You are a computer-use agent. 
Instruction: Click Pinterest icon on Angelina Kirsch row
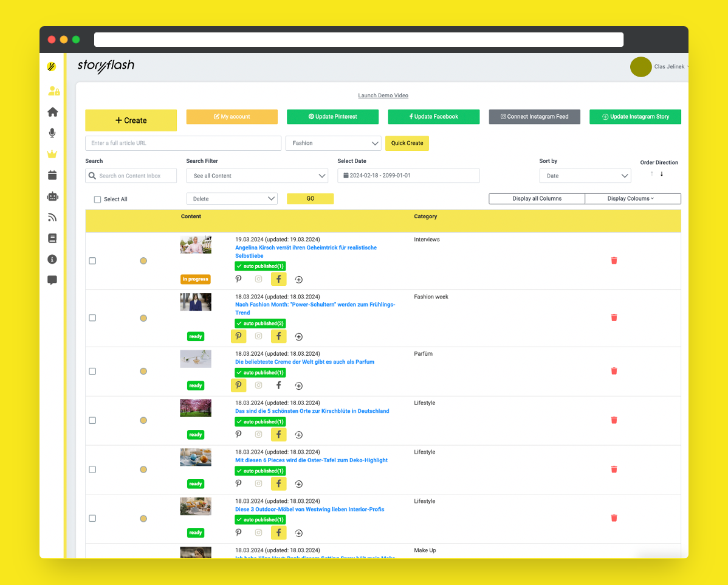tap(238, 279)
